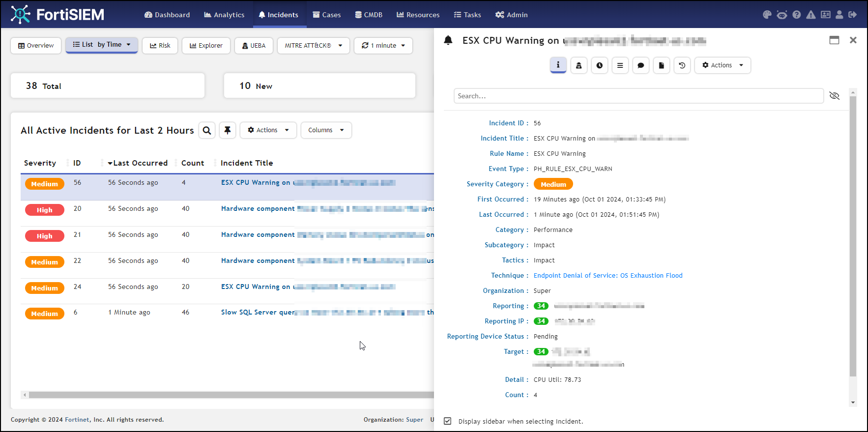This screenshot has height=432, width=868.
Task: Search the incident list with magnifier icon
Action: tap(207, 130)
